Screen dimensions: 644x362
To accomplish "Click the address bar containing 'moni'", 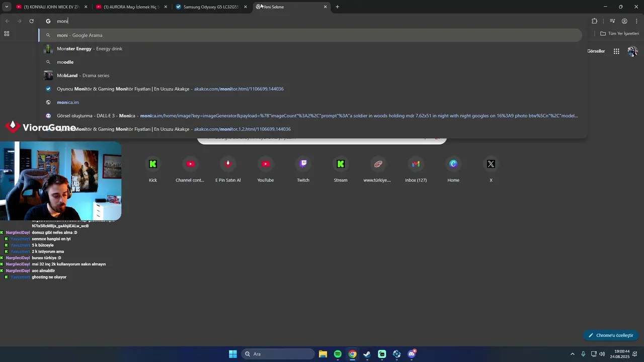I will pyautogui.click(x=312, y=21).
